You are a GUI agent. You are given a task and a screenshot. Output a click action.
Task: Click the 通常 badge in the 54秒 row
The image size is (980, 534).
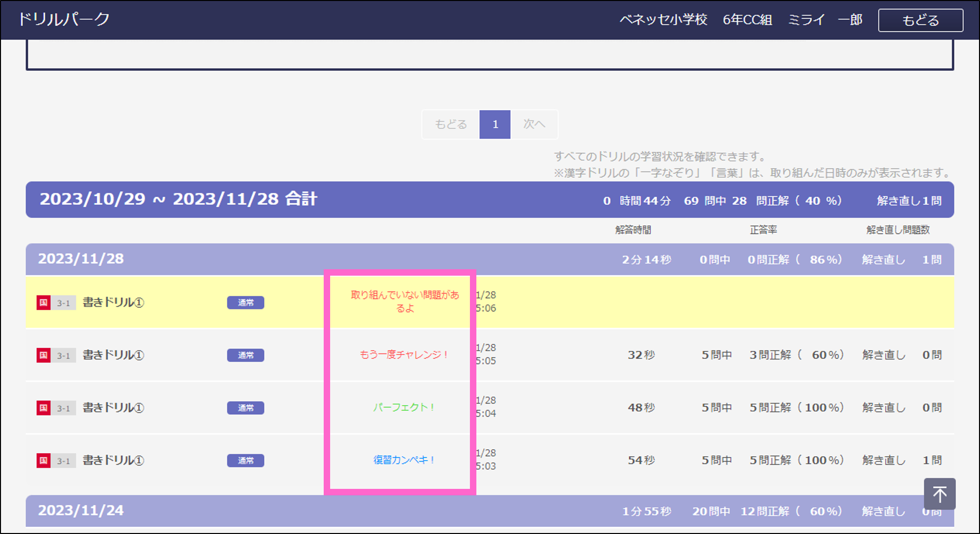tap(245, 460)
